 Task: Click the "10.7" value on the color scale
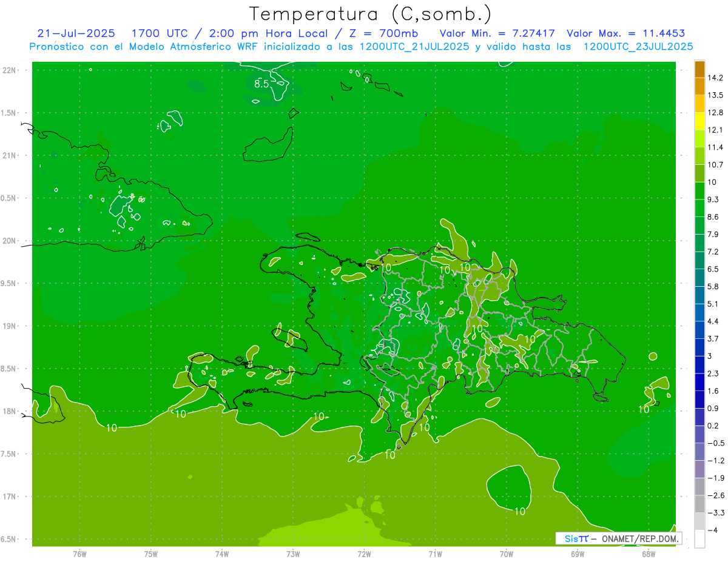(715, 165)
